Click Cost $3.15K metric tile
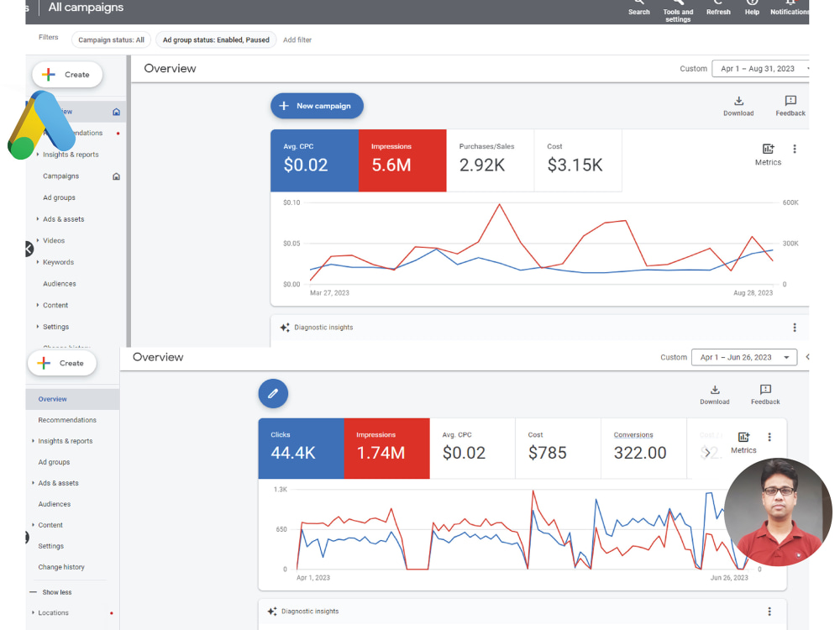The image size is (840, 630). pyautogui.click(x=578, y=160)
